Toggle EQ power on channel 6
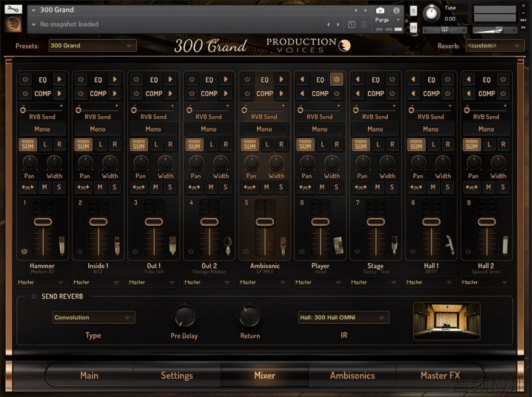 pos(336,79)
